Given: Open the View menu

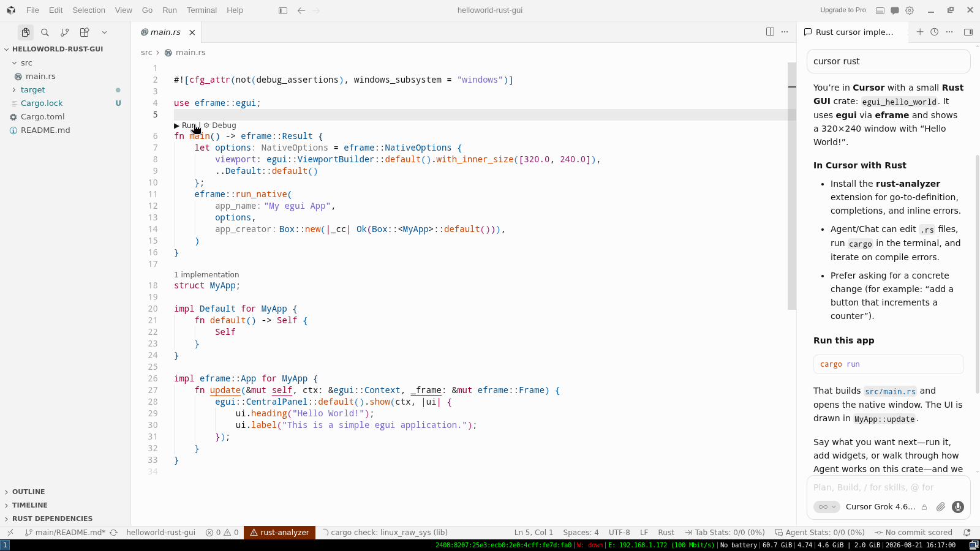Looking at the screenshot, I should pyautogui.click(x=124, y=10).
